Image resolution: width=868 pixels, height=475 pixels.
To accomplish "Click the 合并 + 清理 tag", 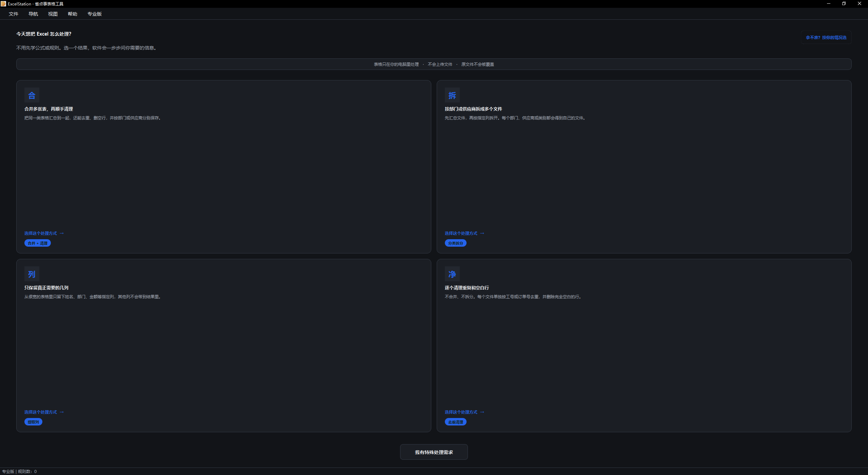I will tap(38, 243).
